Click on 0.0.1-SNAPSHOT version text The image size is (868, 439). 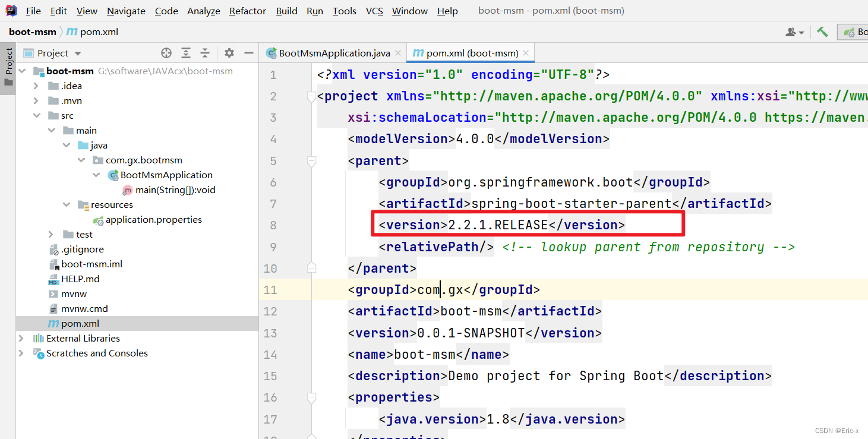pos(471,333)
